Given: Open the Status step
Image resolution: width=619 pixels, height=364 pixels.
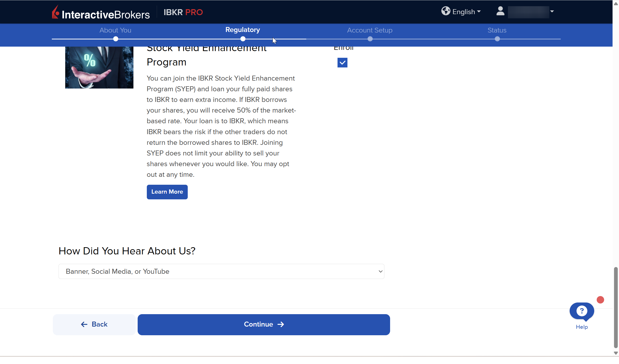Looking at the screenshot, I should pyautogui.click(x=497, y=30).
